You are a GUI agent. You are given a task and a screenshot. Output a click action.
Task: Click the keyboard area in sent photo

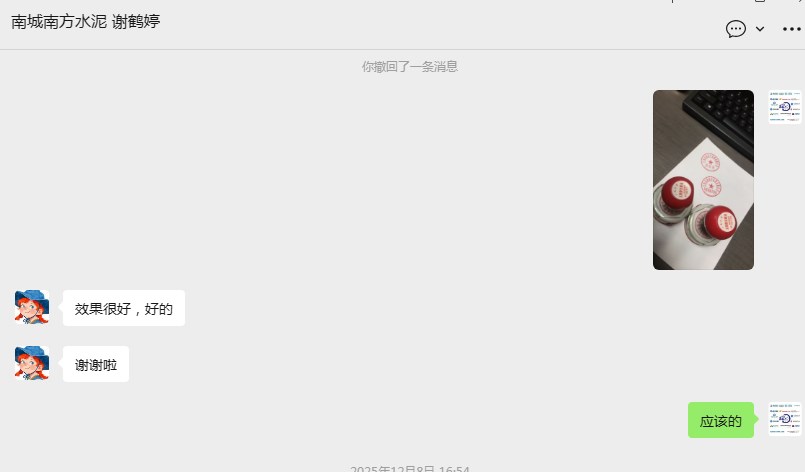(721, 116)
